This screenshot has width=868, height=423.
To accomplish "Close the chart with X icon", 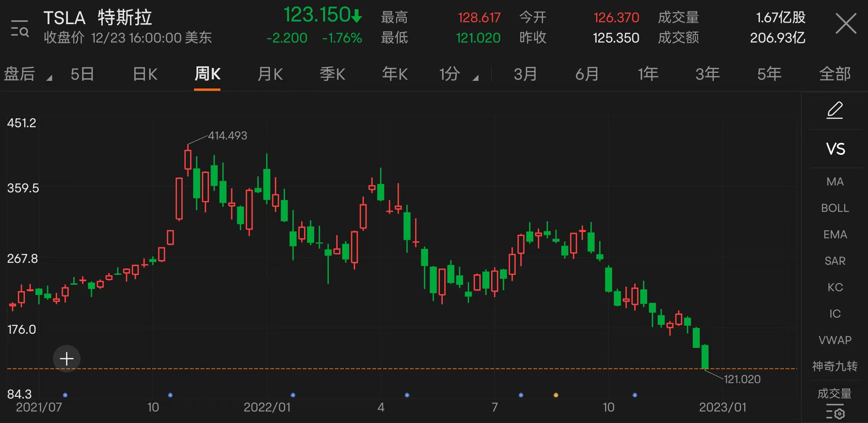I will (x=846, y=24).
